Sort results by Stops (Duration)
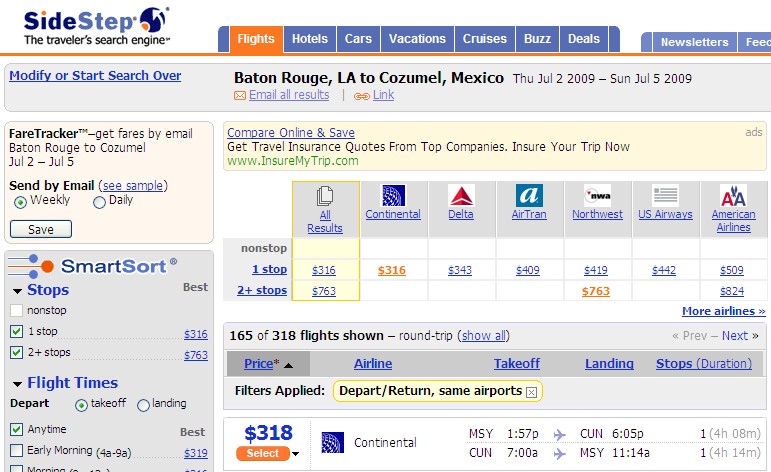The width and height of the screenshot is (771, 472). pos(704,364)
